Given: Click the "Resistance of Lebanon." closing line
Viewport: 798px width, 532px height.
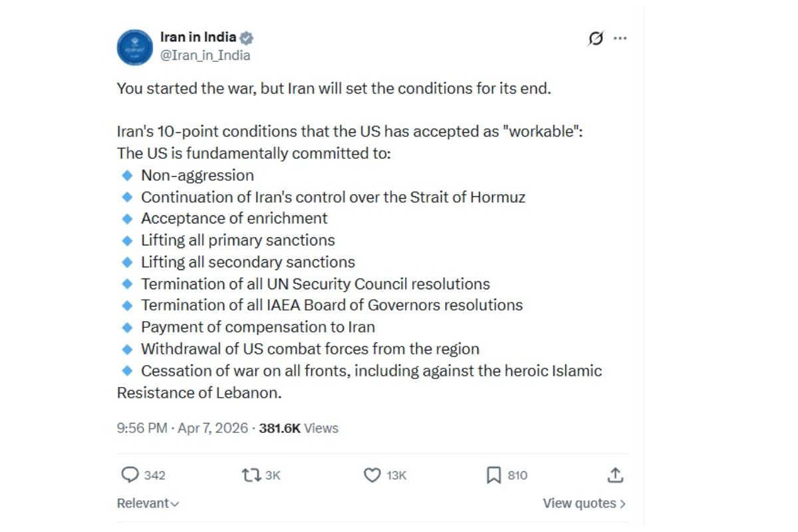Looking at the screenshot, I should click(x=199, y=392).
